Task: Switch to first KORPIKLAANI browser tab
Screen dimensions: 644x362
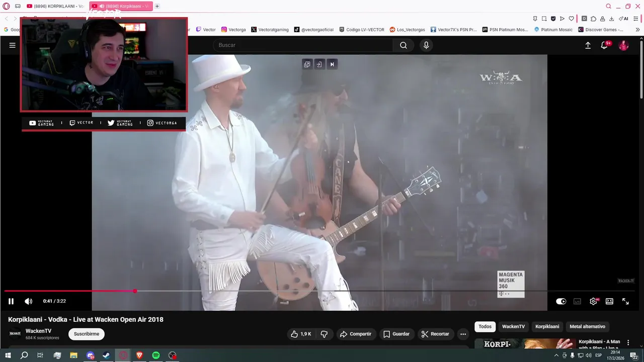Action: pos(55,6)
